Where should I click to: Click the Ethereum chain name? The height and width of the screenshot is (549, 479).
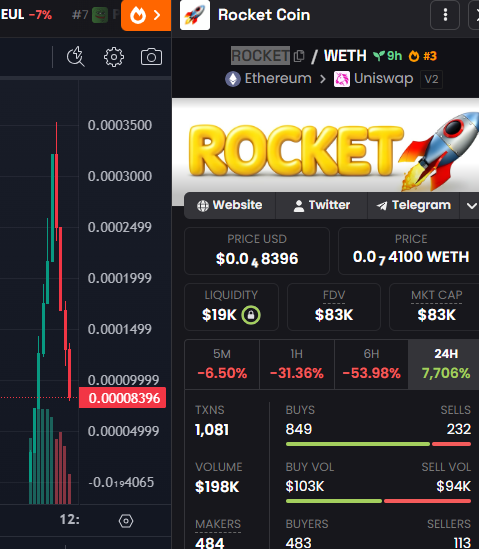pyautogui.click(x=278, y=78)
